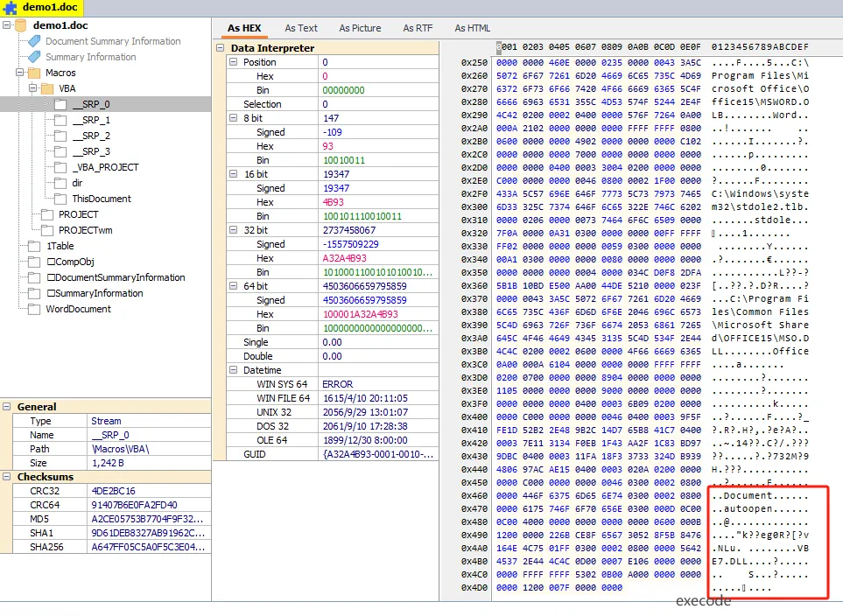
Task: Click the demo1.doc database icon in tree
Action: pyautogui.click(x=21, y=25)
